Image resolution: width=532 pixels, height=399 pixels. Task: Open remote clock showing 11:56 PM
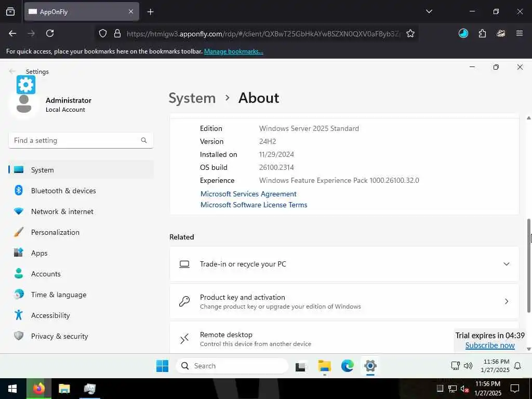(496, 366)
